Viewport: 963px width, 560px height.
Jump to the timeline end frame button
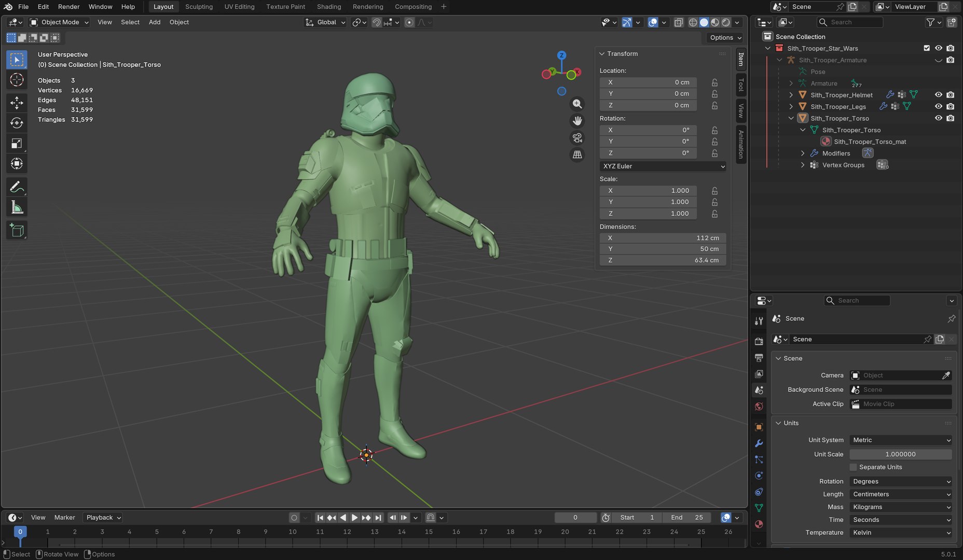(378, 517)
